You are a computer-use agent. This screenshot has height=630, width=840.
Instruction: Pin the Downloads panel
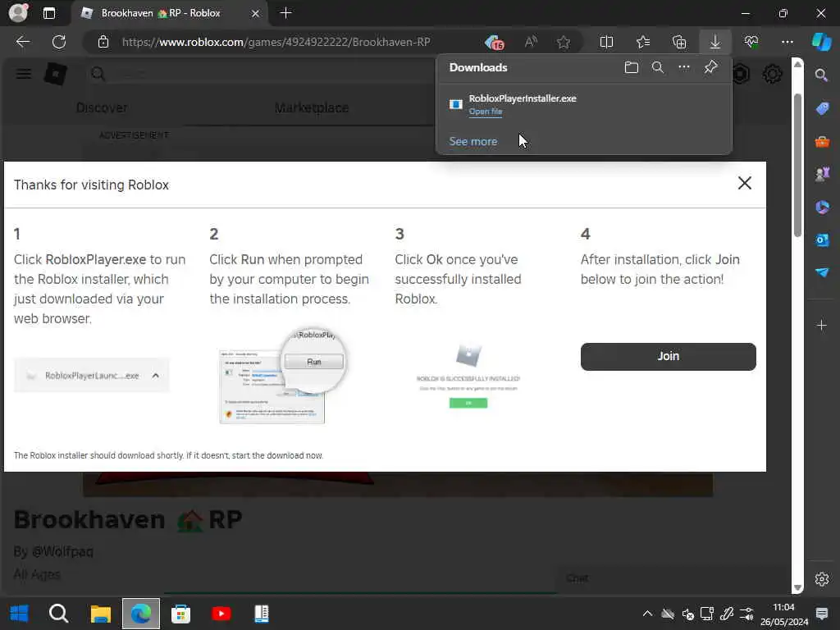pos(710,67)
